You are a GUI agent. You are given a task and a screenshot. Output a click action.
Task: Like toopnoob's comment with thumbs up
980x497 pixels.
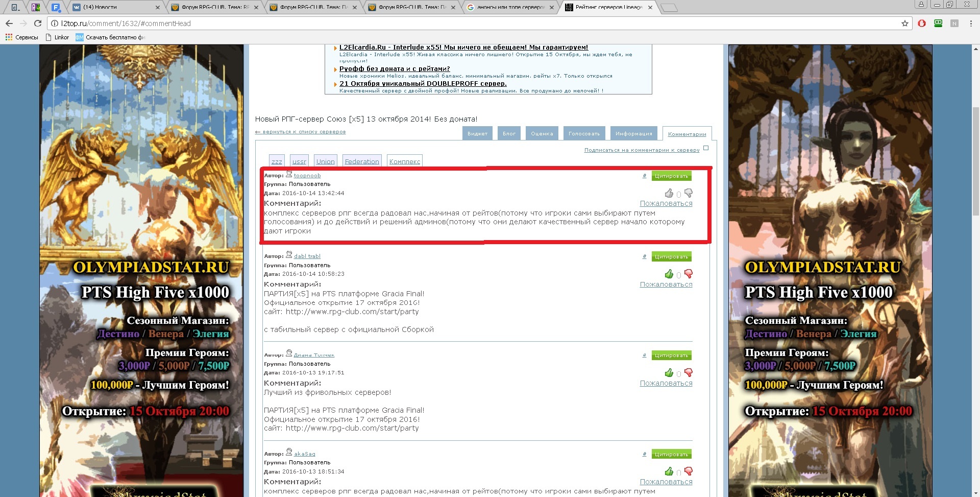click(x=669, y=193)
